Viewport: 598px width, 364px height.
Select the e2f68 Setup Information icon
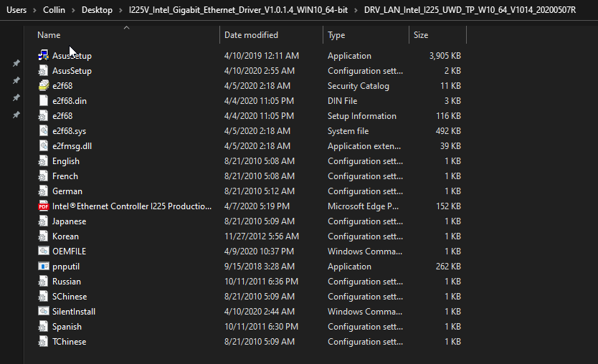(x=44, y=115)
